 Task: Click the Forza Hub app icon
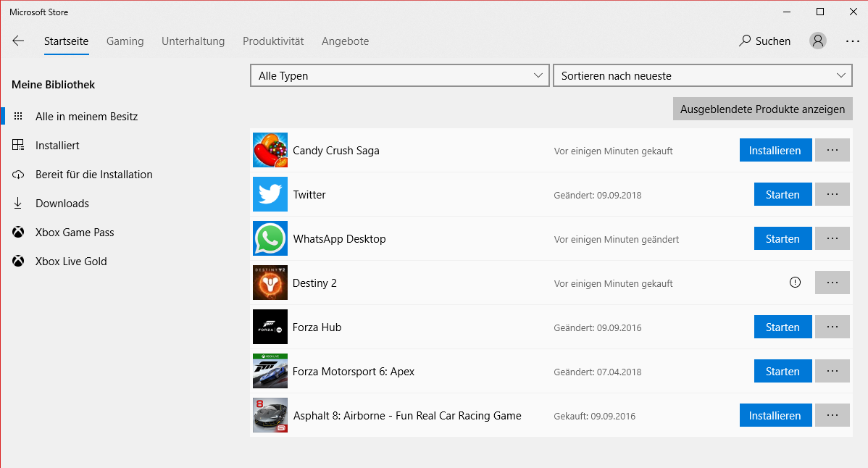click(x=270, y=327)
